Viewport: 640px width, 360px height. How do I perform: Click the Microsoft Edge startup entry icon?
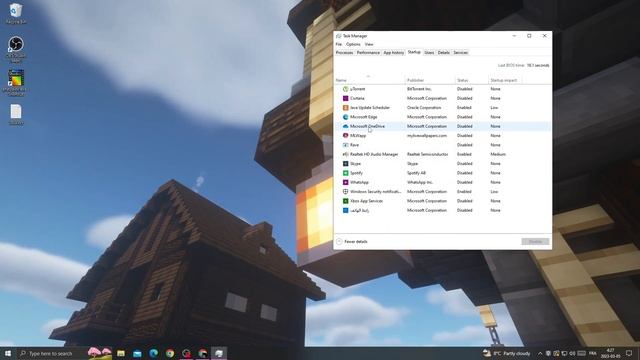[x=345, y=117]
